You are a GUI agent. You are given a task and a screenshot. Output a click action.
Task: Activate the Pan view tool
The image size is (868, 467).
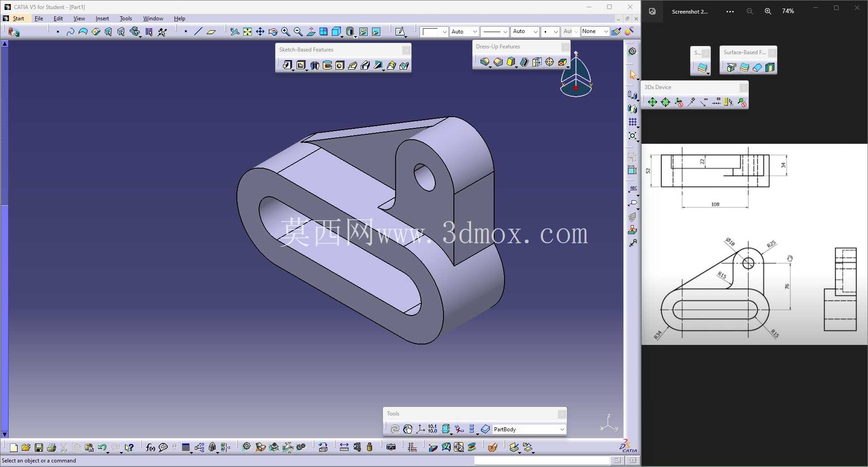coord(260,32)
